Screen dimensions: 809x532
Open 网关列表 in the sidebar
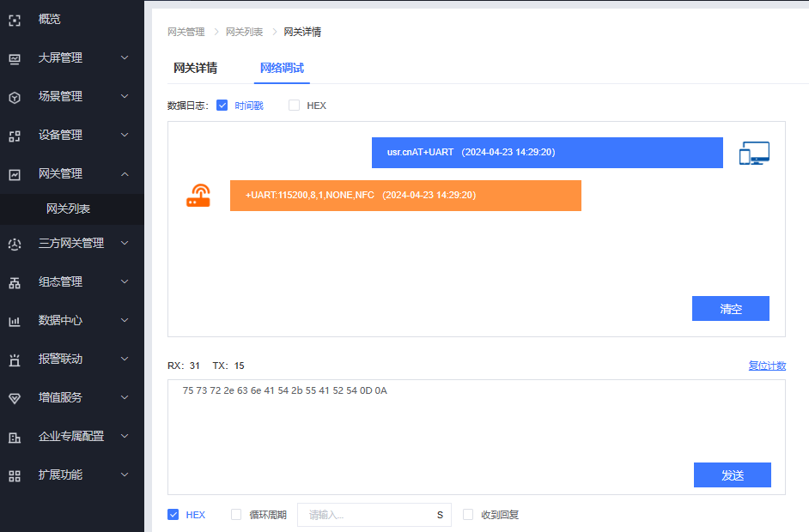point(69,209)
